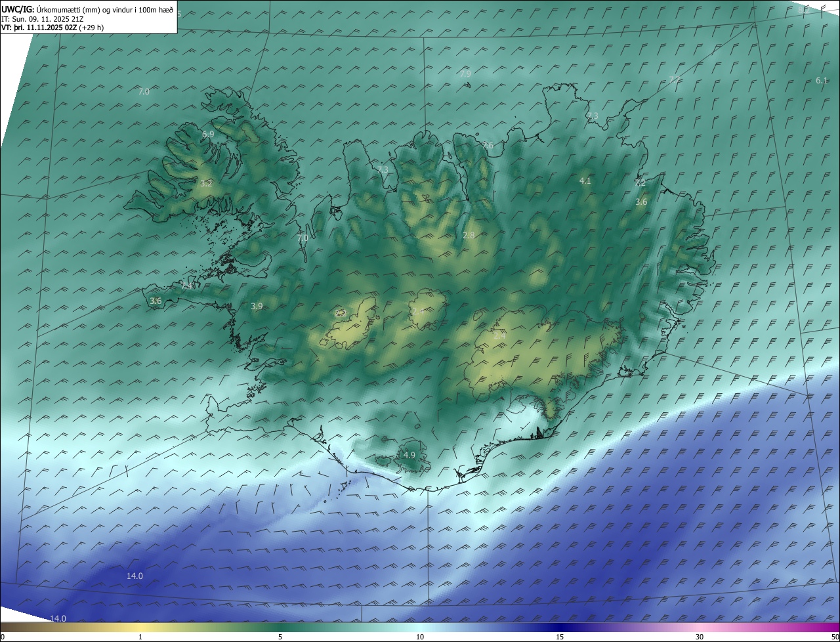Screen dimensions: 840x642
Task: Select the initialization time line "IT: Sun. 09. 11. 2025 21Z"
Action: point(43,18)
